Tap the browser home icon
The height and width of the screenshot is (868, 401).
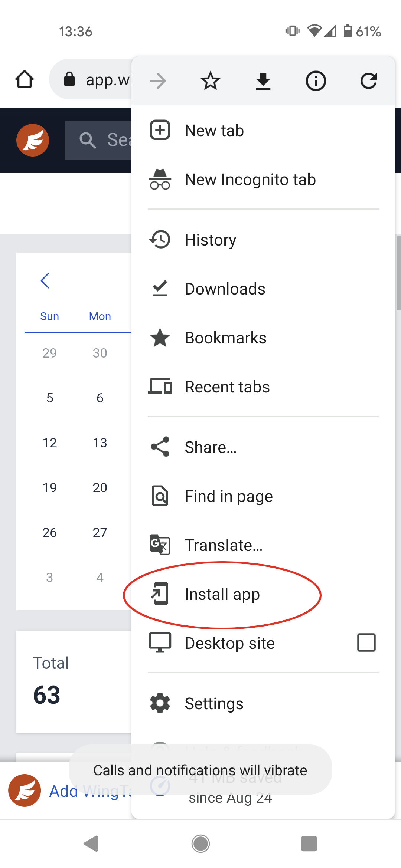pos(25,79)
